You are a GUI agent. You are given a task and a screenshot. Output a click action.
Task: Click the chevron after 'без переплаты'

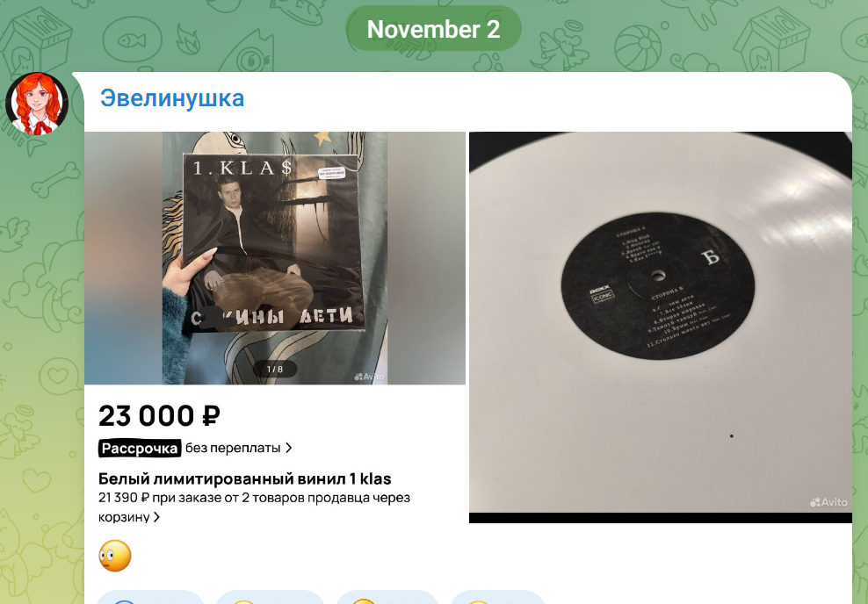point(288,448)
